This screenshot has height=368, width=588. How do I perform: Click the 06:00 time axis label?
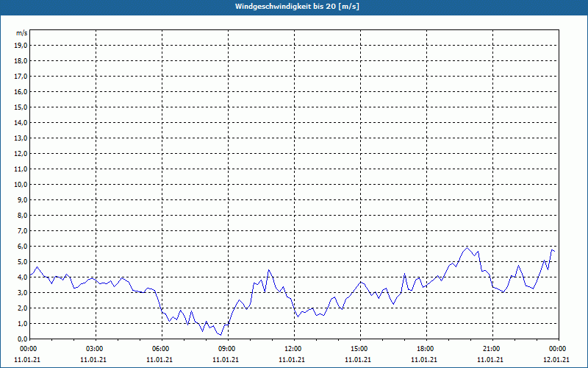pos(162,349)
